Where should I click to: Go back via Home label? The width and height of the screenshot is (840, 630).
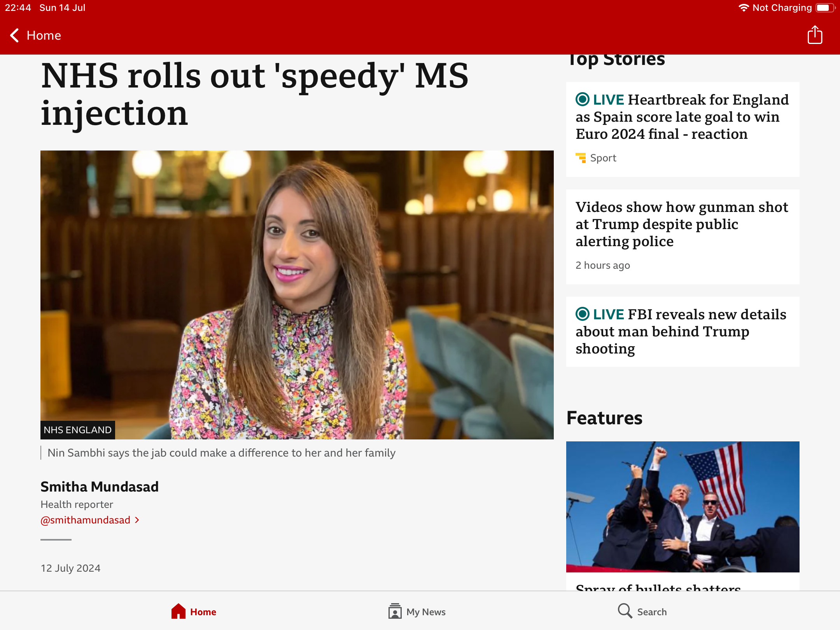(44, 35)
